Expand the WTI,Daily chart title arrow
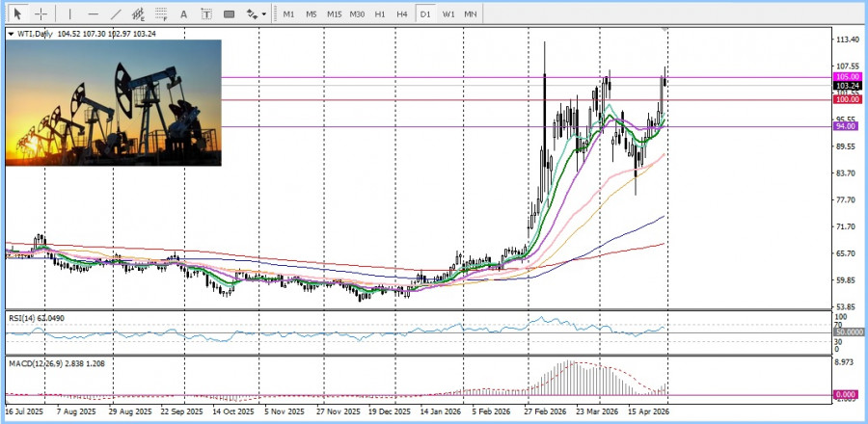 click(11, 34)
